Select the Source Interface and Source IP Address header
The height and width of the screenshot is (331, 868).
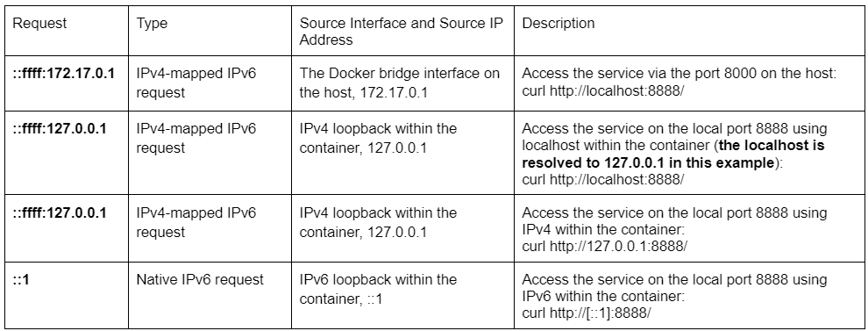coord(402,32)
